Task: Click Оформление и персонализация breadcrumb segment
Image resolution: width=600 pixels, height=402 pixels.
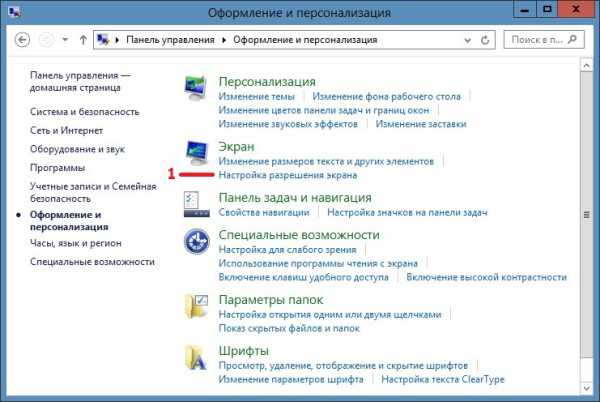Action: point(305,39)
